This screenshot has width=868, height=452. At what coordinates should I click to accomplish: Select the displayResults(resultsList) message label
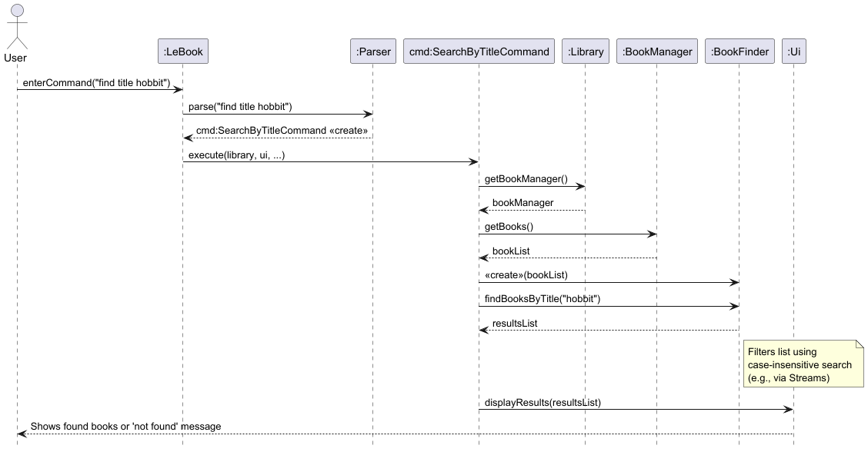coord(542,403)
